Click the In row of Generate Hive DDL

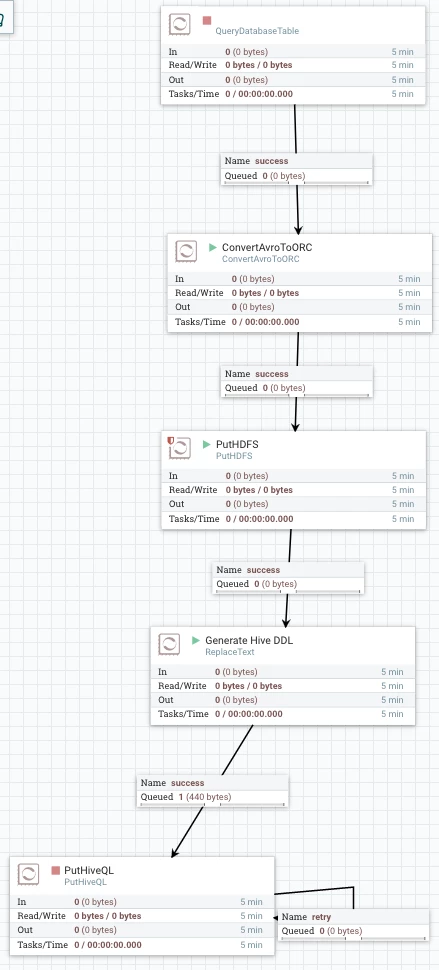tap(283, 672)
